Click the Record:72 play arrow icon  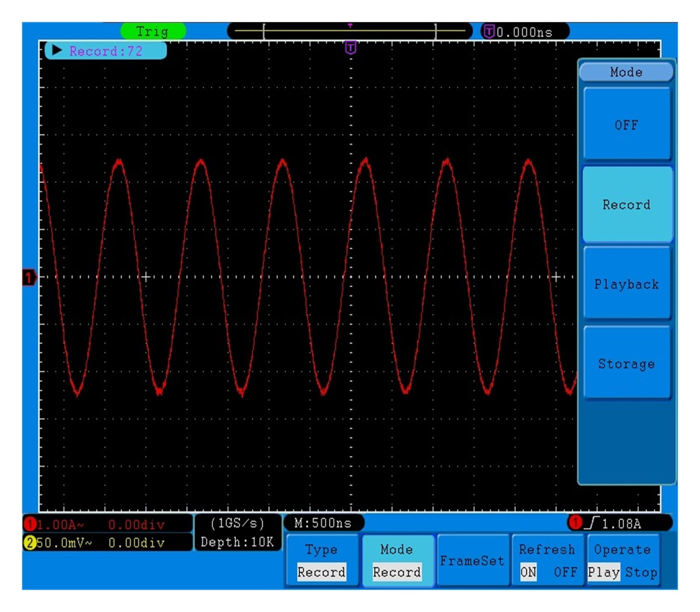click(x=56, y=50)
